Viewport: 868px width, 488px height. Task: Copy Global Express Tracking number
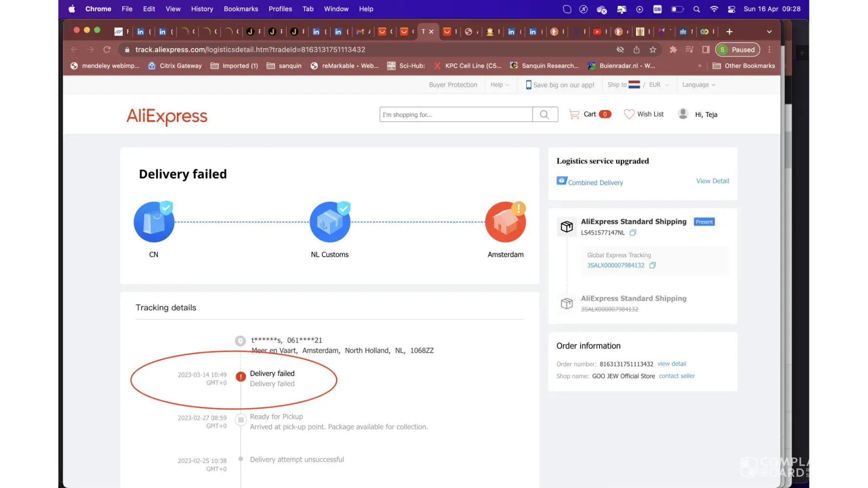(652, 265)
